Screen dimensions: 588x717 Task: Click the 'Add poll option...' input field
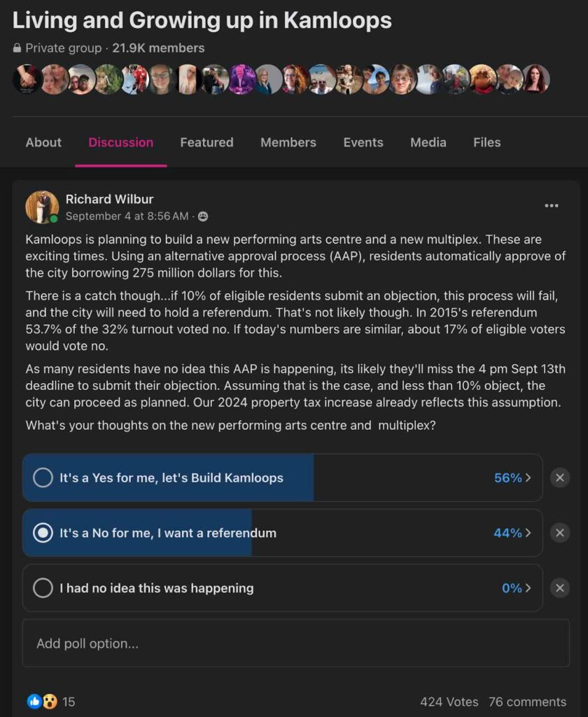pyautogui.click(x=295, y=643)
